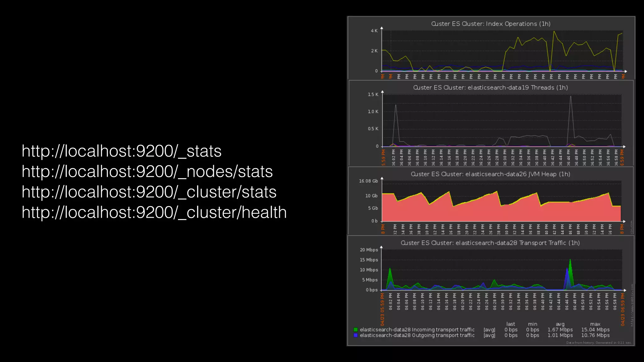The height and width of the screenshot is (362, 644).
Task: Click the 0.5 K y-axis label
Action: pyautogui.click(x=373, y=129)
